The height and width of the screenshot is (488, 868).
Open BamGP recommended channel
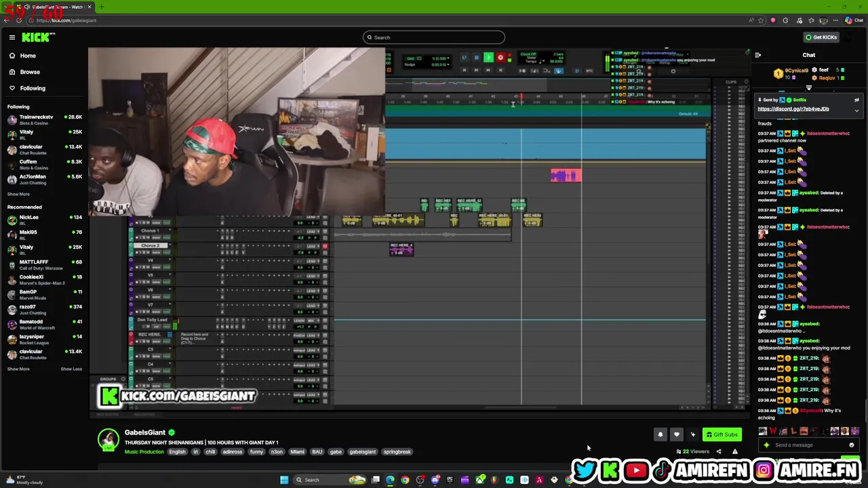coord(44,294)
